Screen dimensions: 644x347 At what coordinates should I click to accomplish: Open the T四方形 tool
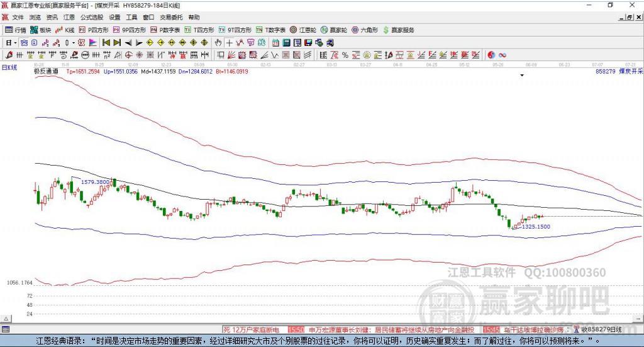tap(199, 30)
